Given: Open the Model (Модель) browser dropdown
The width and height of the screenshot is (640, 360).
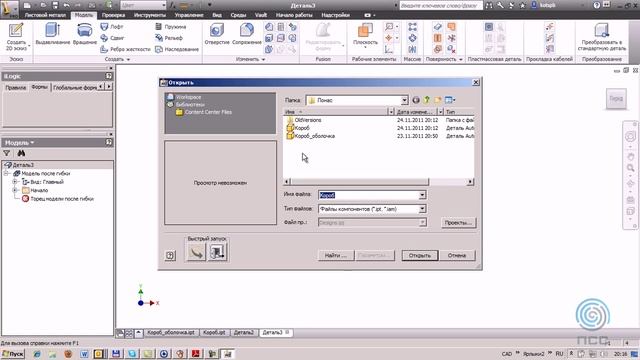Looking at the screenshot, I should click(x=19, y=142).
